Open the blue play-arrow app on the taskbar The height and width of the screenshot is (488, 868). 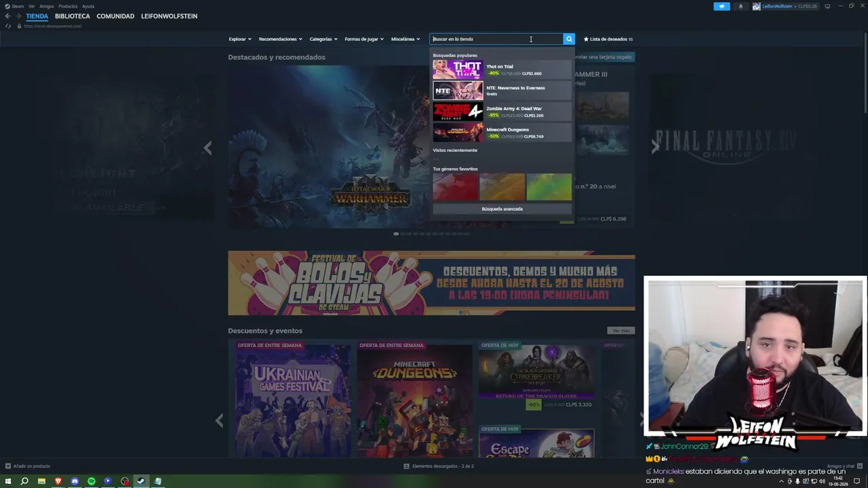(108, 481)
